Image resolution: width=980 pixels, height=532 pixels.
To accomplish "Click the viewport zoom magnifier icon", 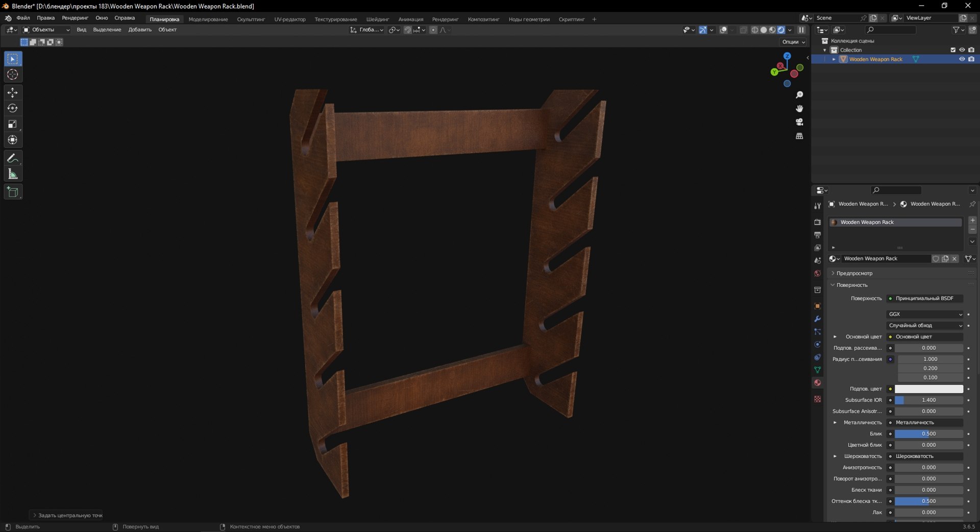I will click(799, 95).
